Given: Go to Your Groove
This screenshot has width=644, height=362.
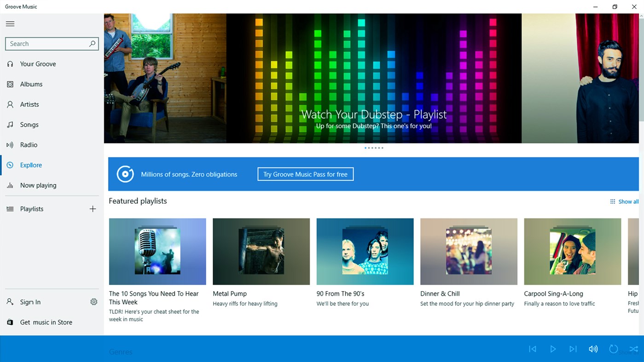Looking at the screenshot, I should pyautogui.click(x=37, y=63).
